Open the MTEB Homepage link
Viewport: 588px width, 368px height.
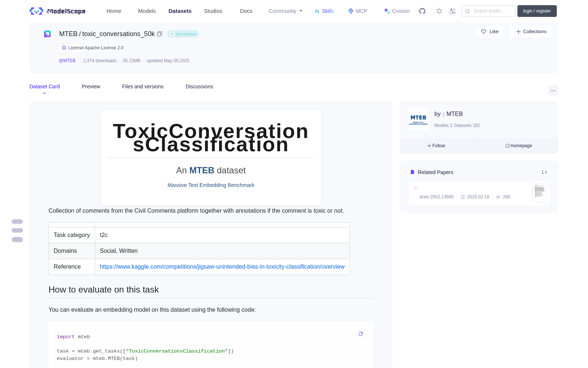519,146
